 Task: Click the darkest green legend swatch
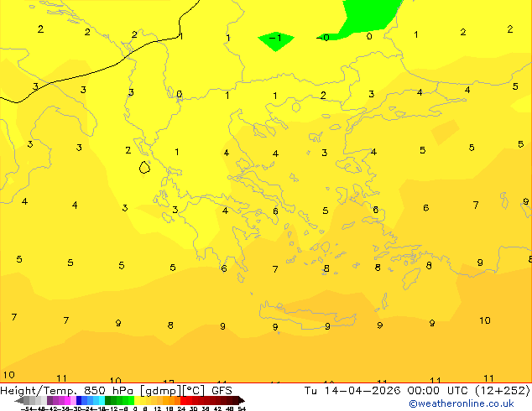[x=107, y=400]
